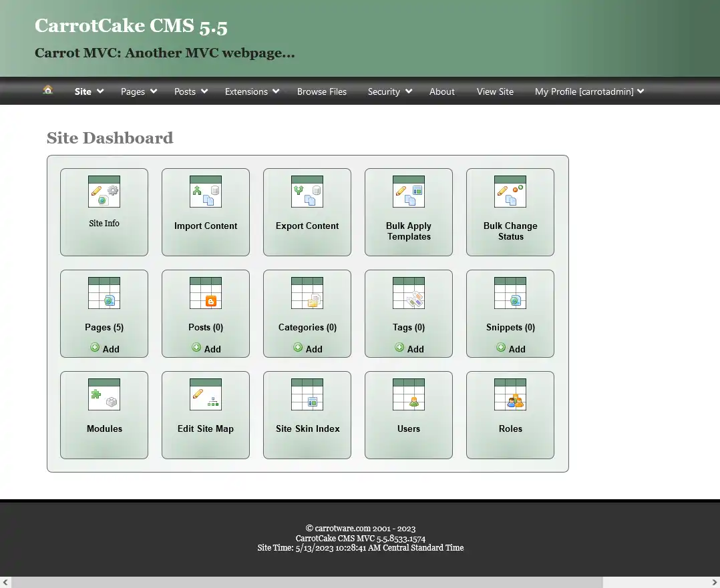Select the Site menu label
The image size is (720, 588).
83,92
